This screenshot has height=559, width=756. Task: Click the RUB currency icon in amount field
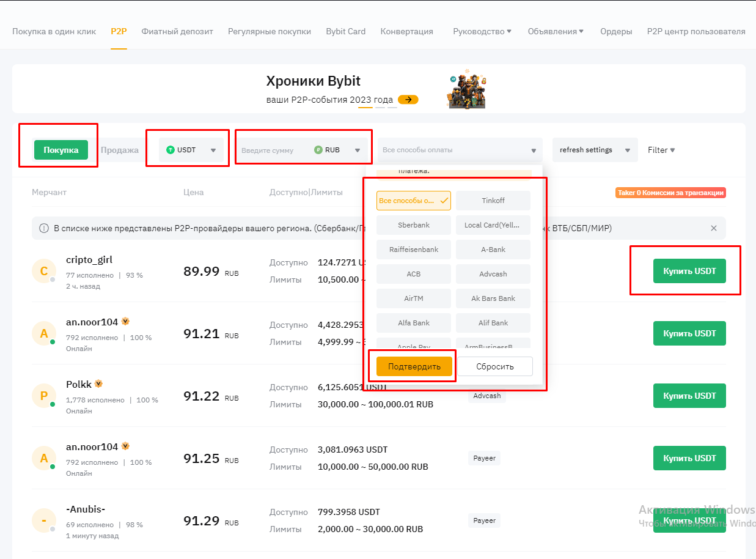click(318, 150)
